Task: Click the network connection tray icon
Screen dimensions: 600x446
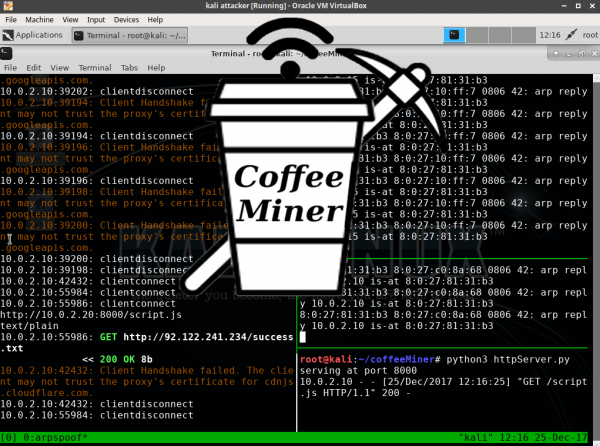Action: (571, 35)
